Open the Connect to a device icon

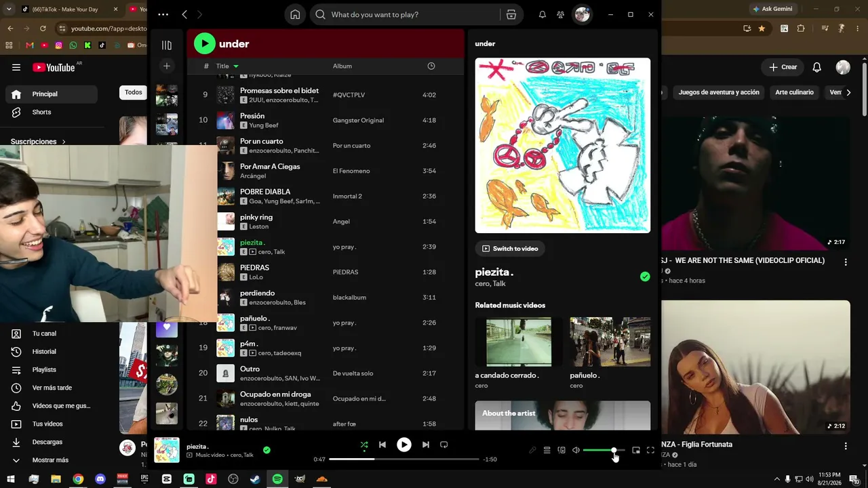[x=561, y=450]
